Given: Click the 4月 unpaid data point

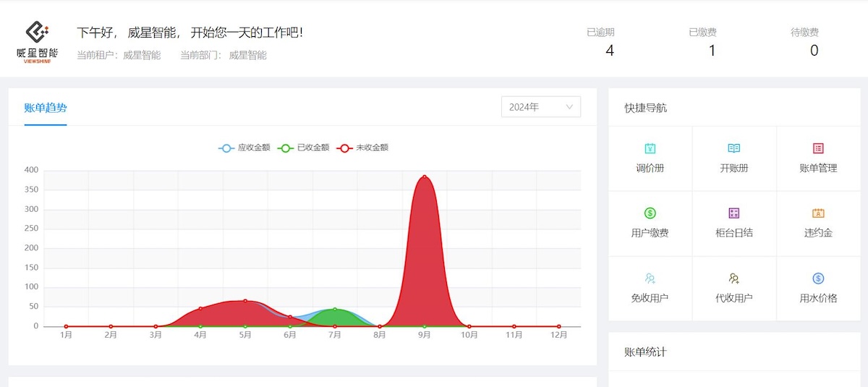Looking at the screenshot, I should tap(200, 309).
